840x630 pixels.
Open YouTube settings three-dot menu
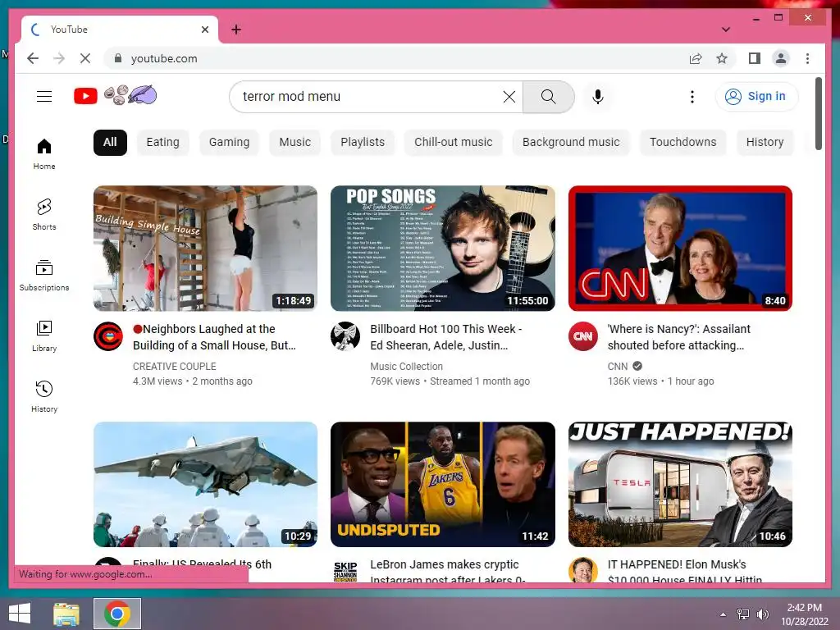[692, 97]
